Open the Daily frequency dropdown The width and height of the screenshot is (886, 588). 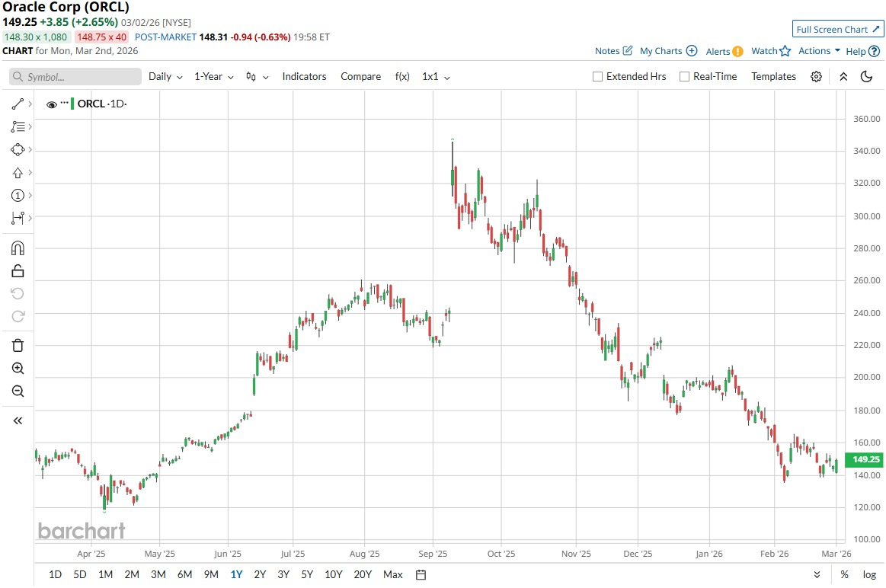point(165,77)
